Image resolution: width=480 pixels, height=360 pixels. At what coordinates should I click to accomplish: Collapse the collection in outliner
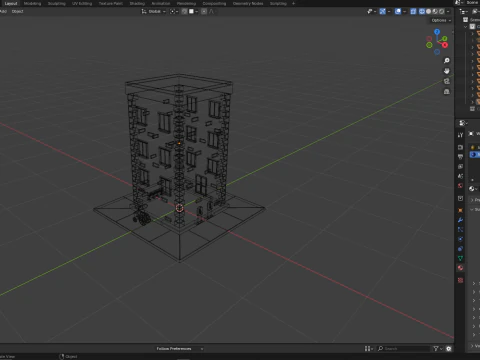click(x=466, y=27)
